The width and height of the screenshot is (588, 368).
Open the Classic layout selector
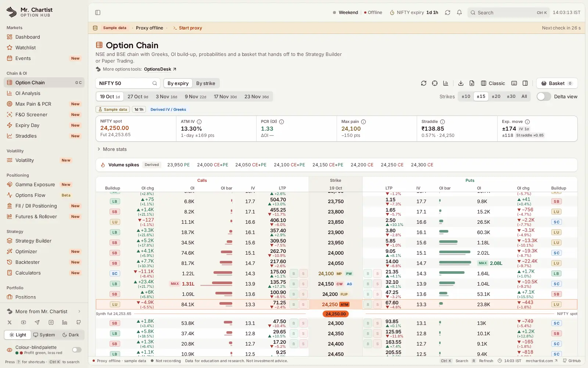tap(493, 83)
